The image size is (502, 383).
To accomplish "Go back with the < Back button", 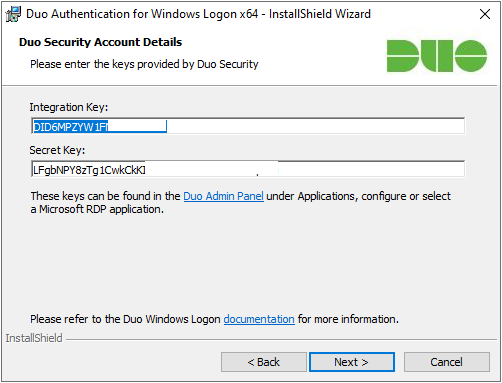I will [264, 362].
